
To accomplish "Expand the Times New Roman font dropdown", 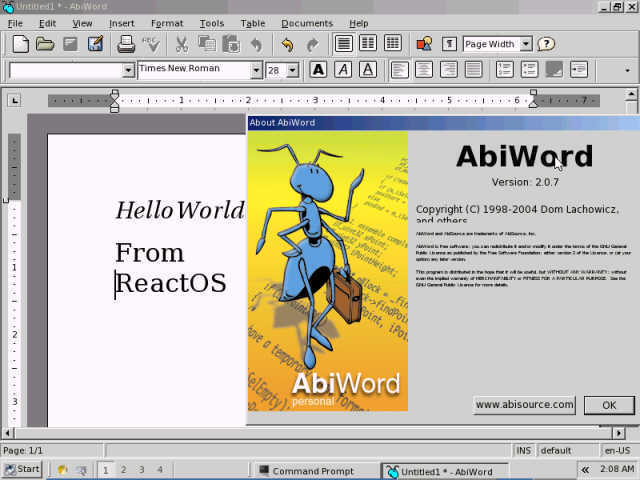I will (x=256, y=70).
